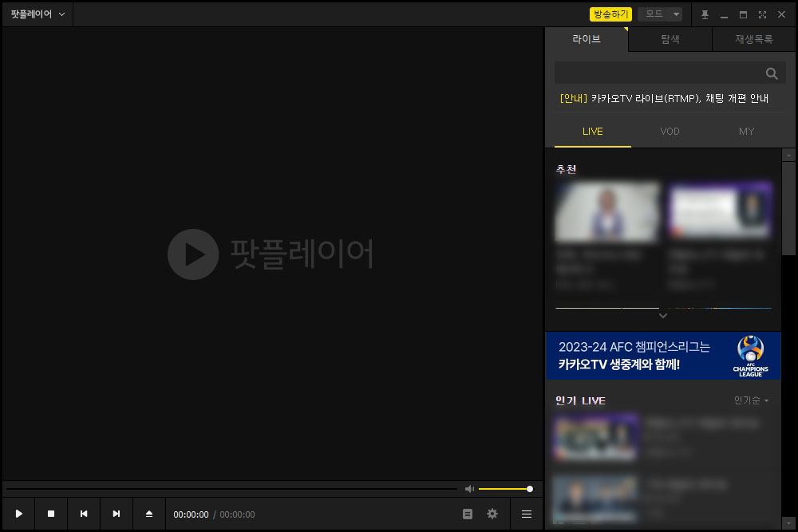This screenshot has height=532, width=798.
Task: Open the 카카오TV 라이브 안내 notice link
Action: click(x=664, y=98)
